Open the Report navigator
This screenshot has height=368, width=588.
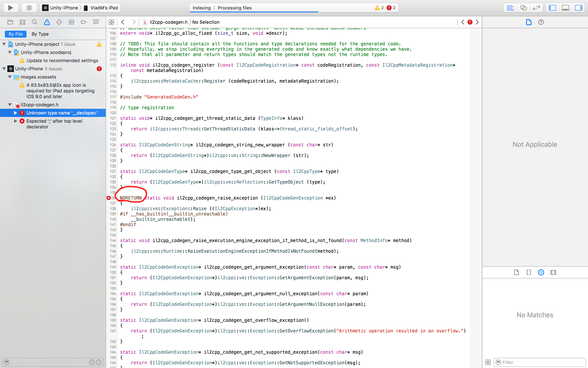click(x=96, y=22)
